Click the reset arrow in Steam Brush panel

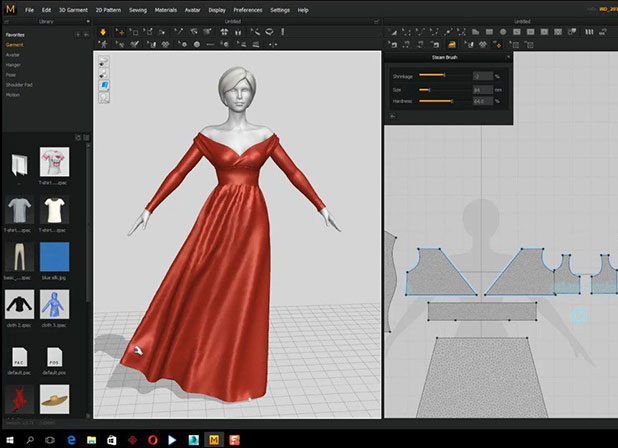(x=393, y=115)
